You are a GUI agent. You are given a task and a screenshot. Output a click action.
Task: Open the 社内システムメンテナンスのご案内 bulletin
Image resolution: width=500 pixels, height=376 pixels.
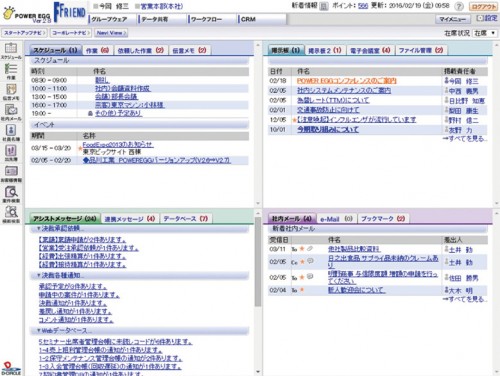tap(344, 90)
